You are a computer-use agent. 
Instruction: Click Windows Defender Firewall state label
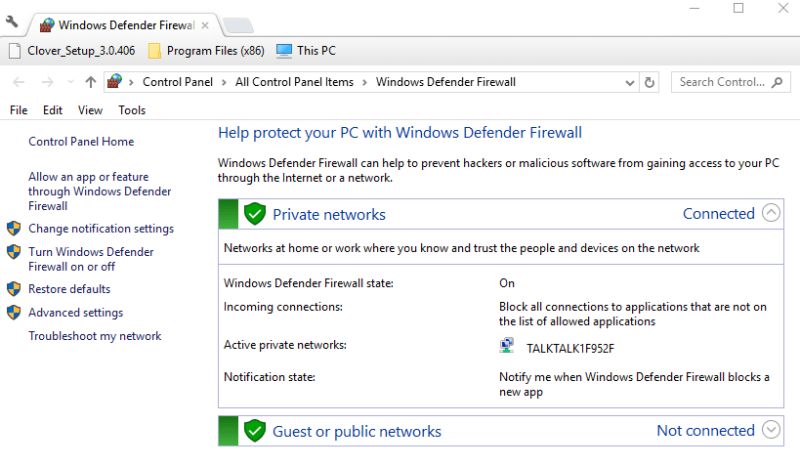pos(308,283)
